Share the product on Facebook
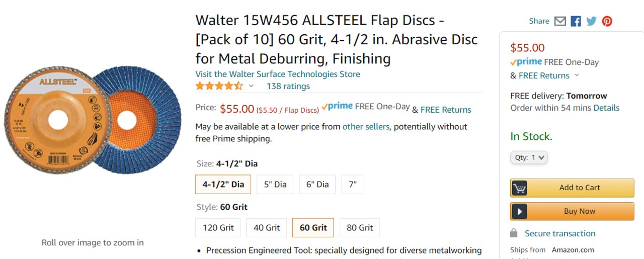This screenshot has height=259, width=644. pos(576,21)
